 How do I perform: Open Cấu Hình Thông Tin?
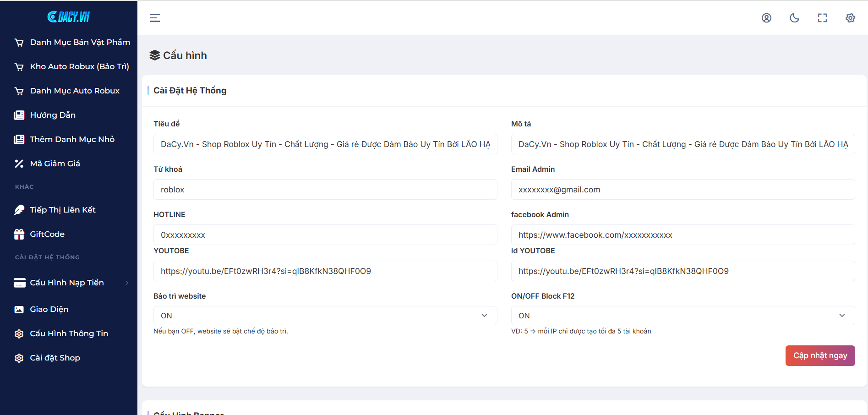point(69,333)
